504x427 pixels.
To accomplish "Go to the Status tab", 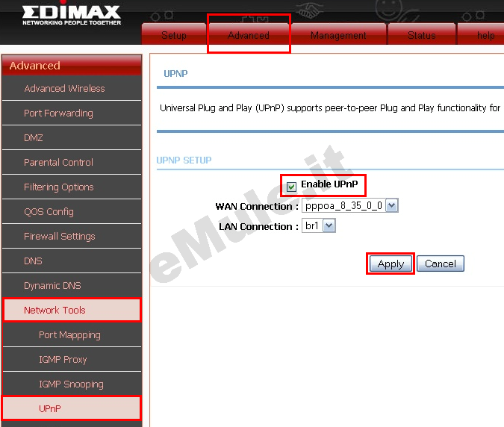I will pyautogui.click(x=422, y=34).
